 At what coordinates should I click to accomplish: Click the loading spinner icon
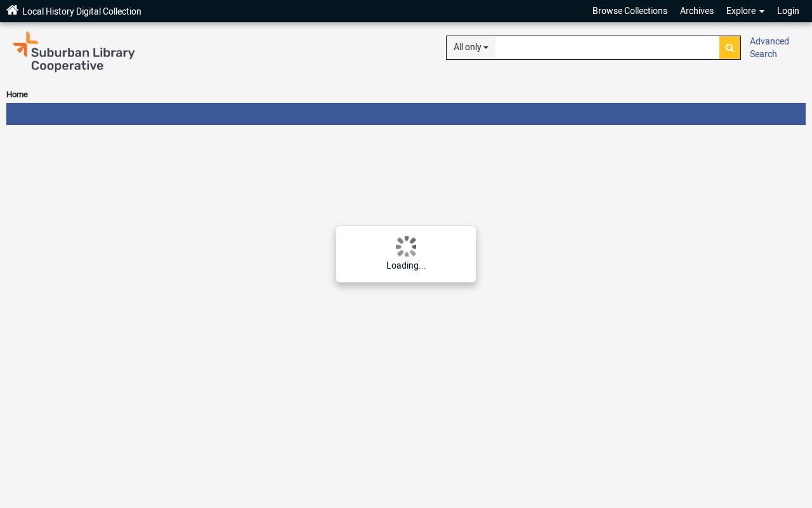[x=406, y=246]
